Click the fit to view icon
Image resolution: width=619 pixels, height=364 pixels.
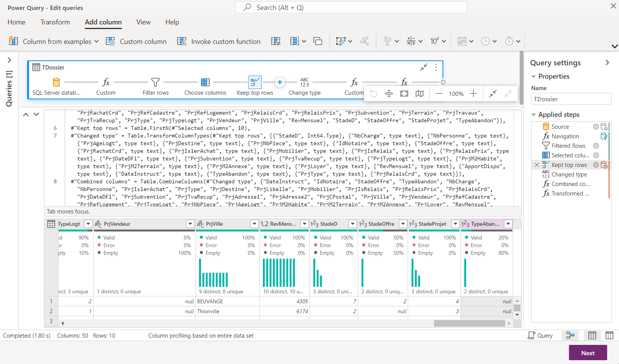click(x=404, y=94)
